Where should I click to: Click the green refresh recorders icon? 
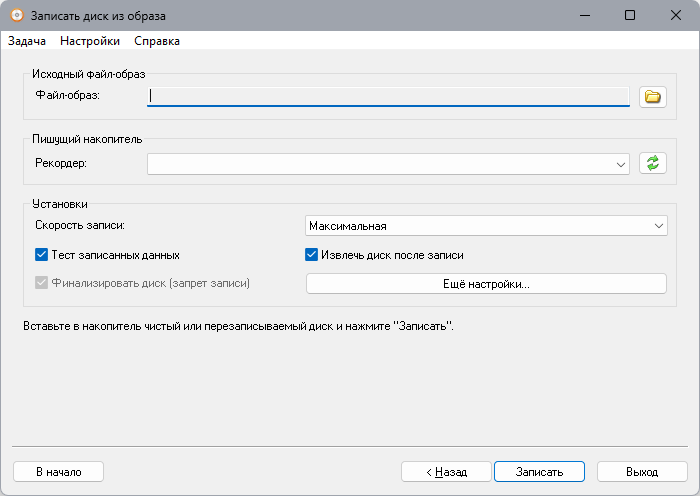pos(653,163)
